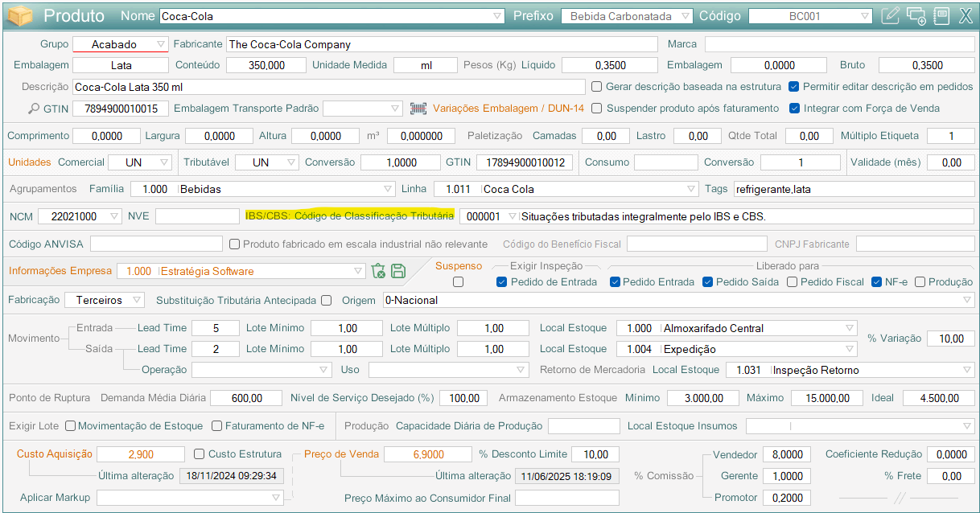Screen dimensions: 980x513
Task: Uncheck the NF-e liberado checkbox
Action: click(877, 282)
